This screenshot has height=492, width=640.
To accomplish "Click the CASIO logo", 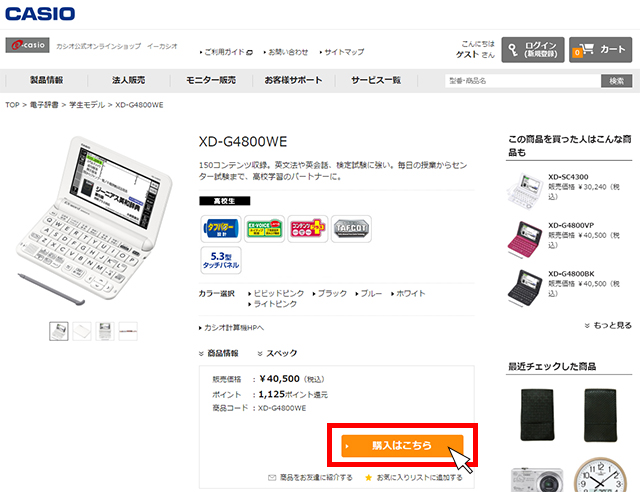I will pyautogui.click(x=40, y=13).
